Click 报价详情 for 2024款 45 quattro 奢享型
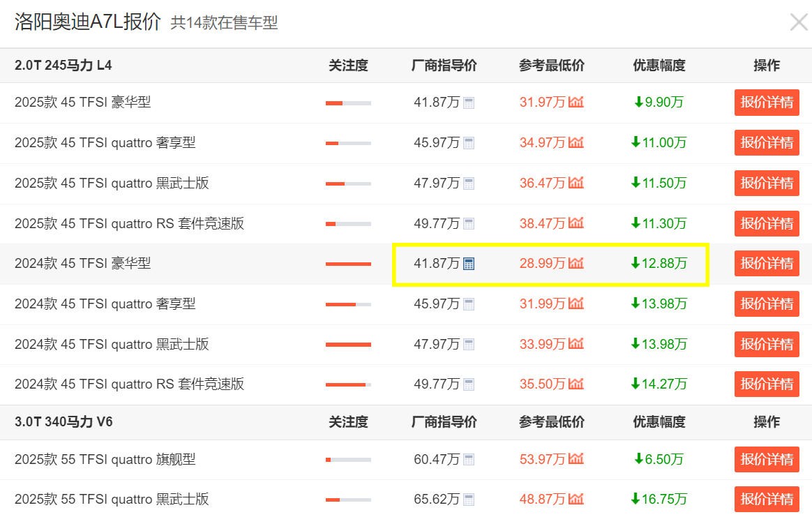The height and width of the screenshot is (517, 812). (767, 304)
